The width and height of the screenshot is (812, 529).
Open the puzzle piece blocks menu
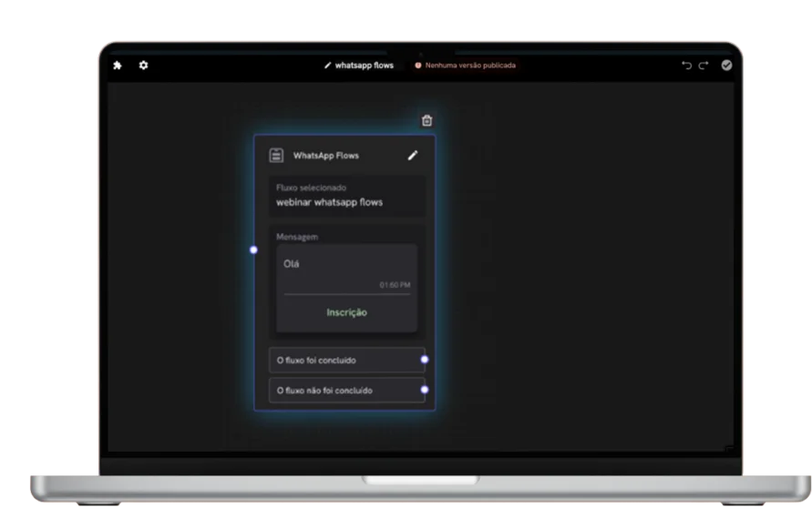[117, 66]
